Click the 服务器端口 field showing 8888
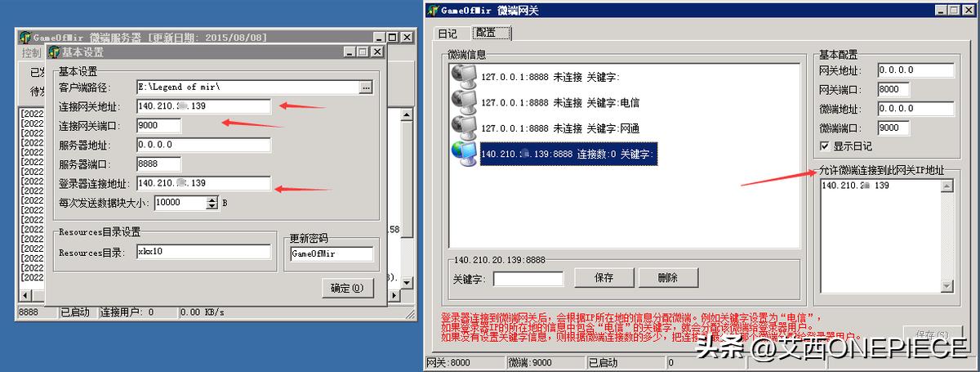 (x=158, y=164)
